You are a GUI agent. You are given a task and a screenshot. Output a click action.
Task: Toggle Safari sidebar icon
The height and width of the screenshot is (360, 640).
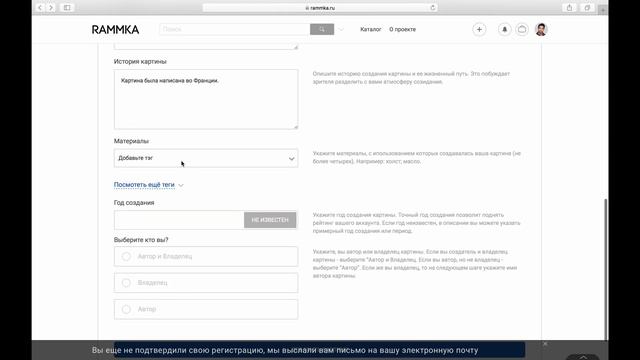coord(67,8)
